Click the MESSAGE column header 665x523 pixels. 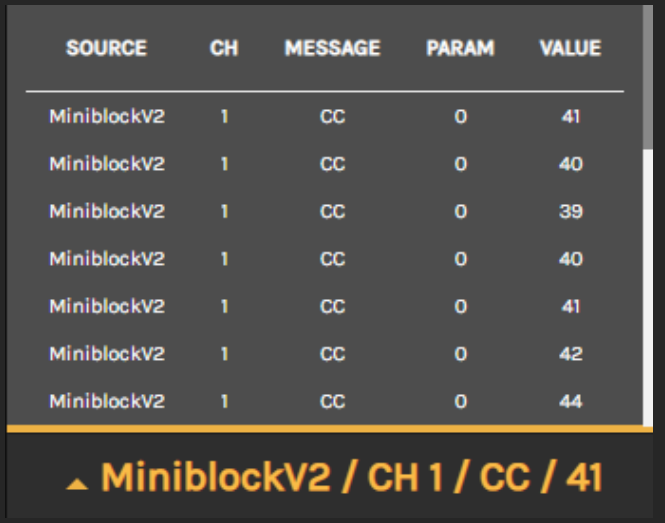tap(332, 48)
